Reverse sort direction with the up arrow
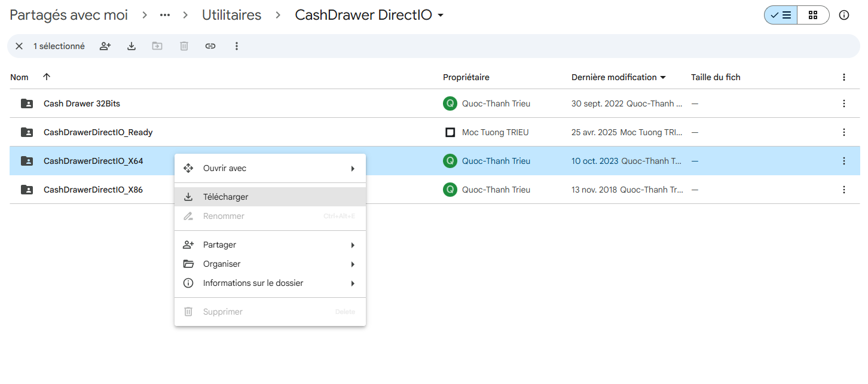The height and width of the screenshot is (384, 868). 47,77
